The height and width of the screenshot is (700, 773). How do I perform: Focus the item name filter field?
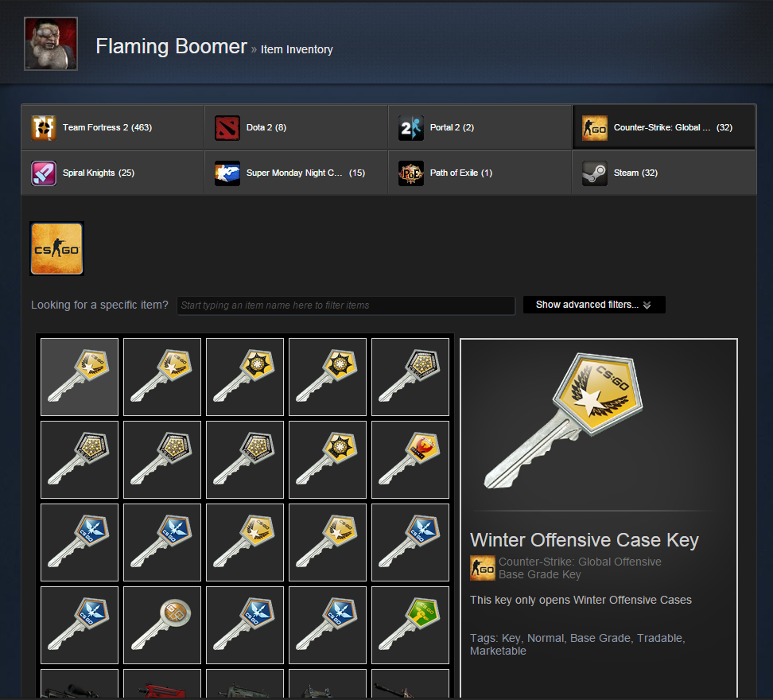346,305
